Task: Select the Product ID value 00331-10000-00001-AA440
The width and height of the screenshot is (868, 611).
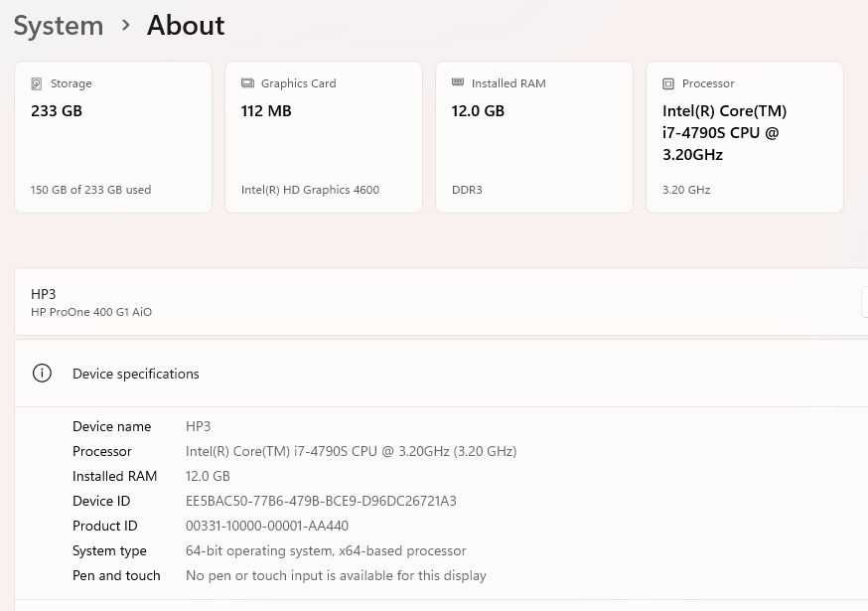Action: tap(267, 526)
